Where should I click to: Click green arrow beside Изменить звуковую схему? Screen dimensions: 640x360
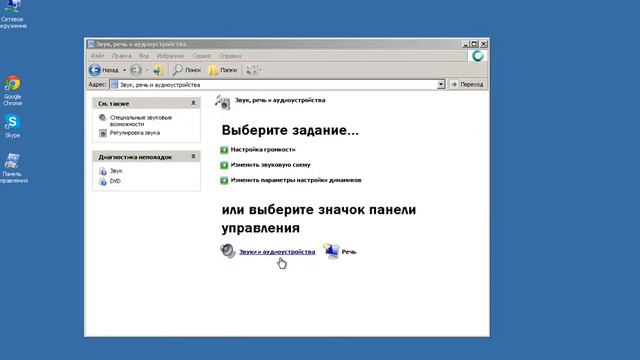tap(224, 165)
